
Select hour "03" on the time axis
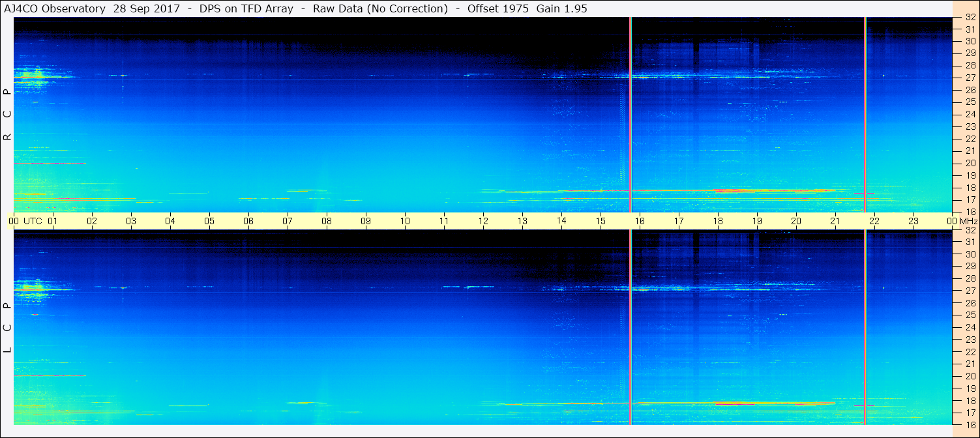pos(131,221)
